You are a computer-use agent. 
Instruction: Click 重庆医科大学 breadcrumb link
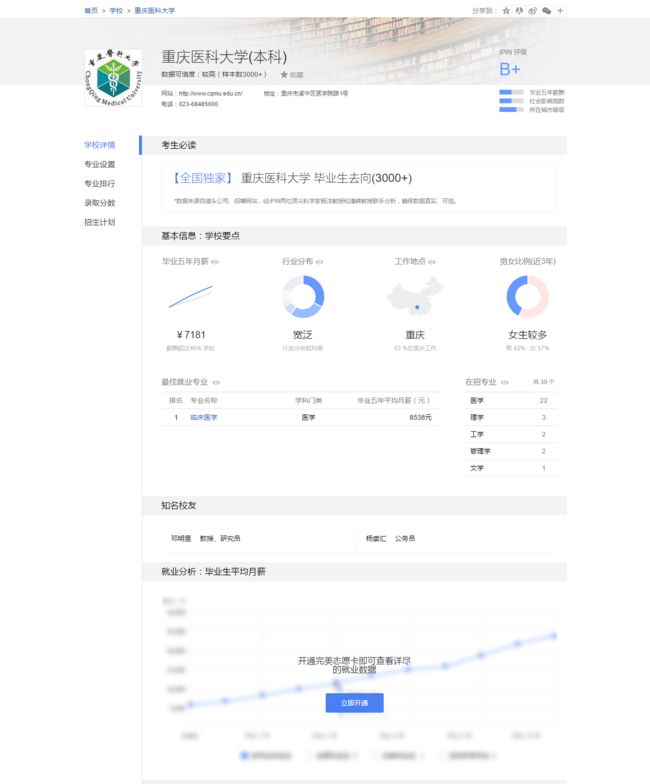coord(154,10)
